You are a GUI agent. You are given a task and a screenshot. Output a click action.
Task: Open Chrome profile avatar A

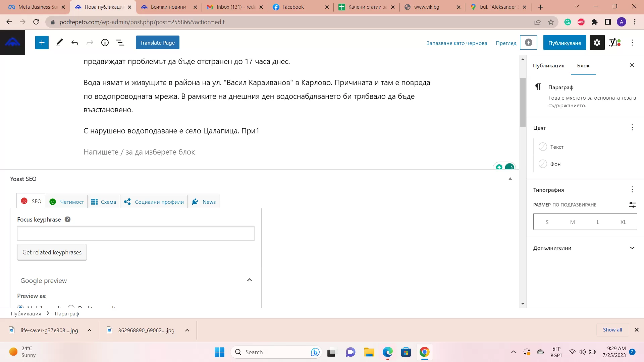[x=622, y=22]
